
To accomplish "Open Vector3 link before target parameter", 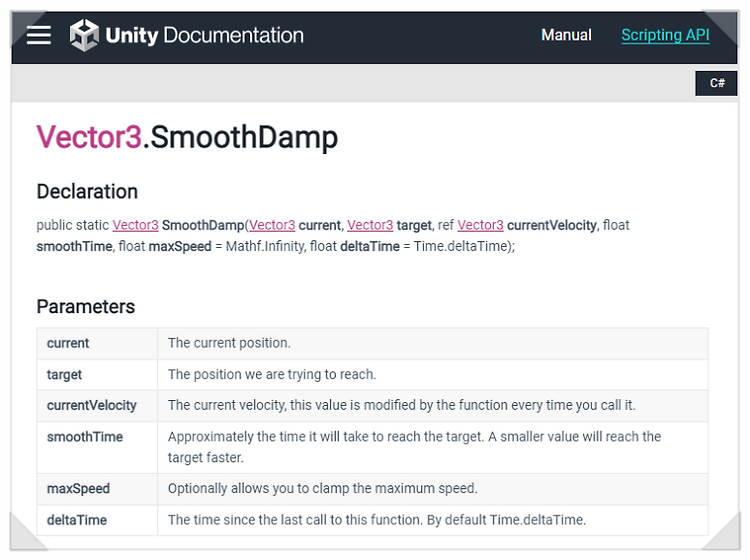I will point(370,225).
